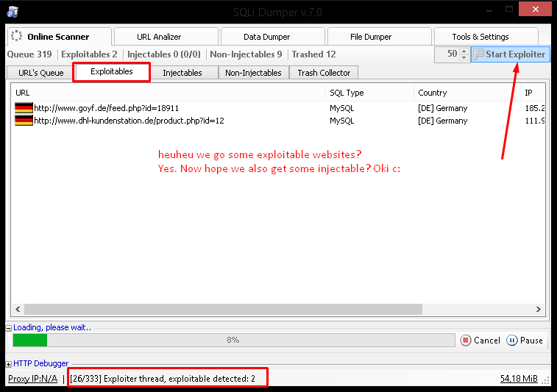Click the German flag beside dhl-kundenstation.de URL
Image resolution: width=557 pixels, height=392 pixels.
click(24, 121)
